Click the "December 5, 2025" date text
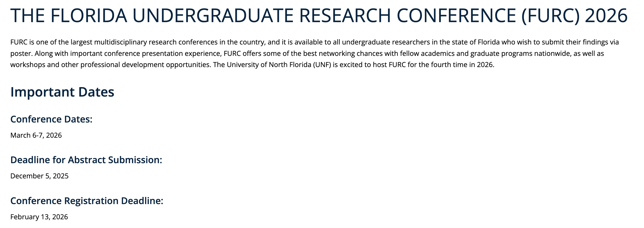 pyautogui.click(x=39, y=176)
